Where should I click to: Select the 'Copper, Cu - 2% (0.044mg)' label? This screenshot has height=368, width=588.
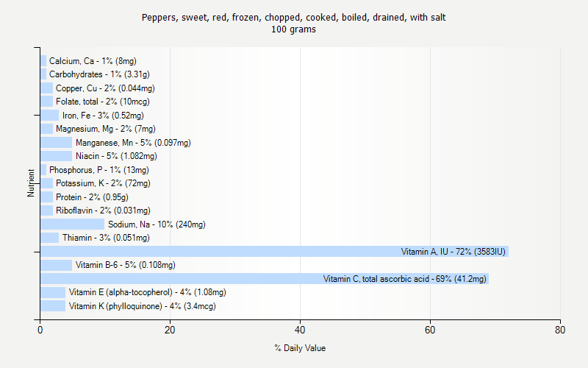[x=105, y=88]
